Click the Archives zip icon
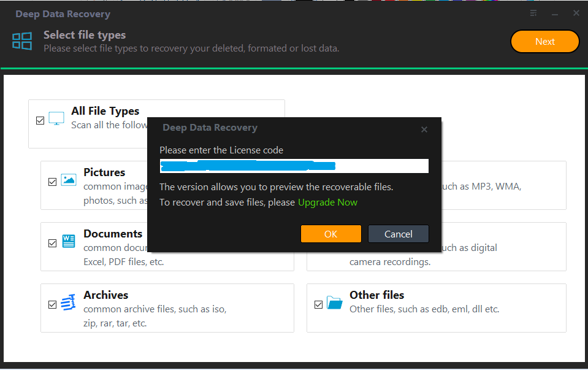Viewport: 588px width, 370px height. (x=68, y=302)
